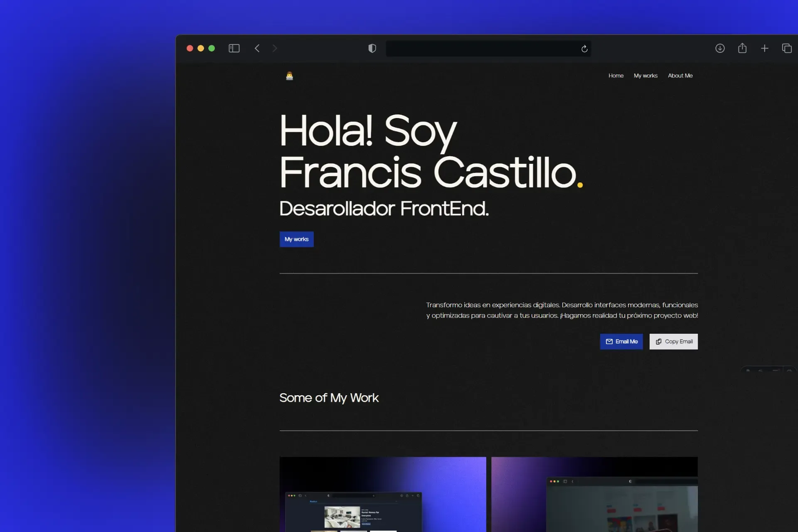Click the Copy Email button
Screen dimensions: 798x532
click(x=674, y=342)
